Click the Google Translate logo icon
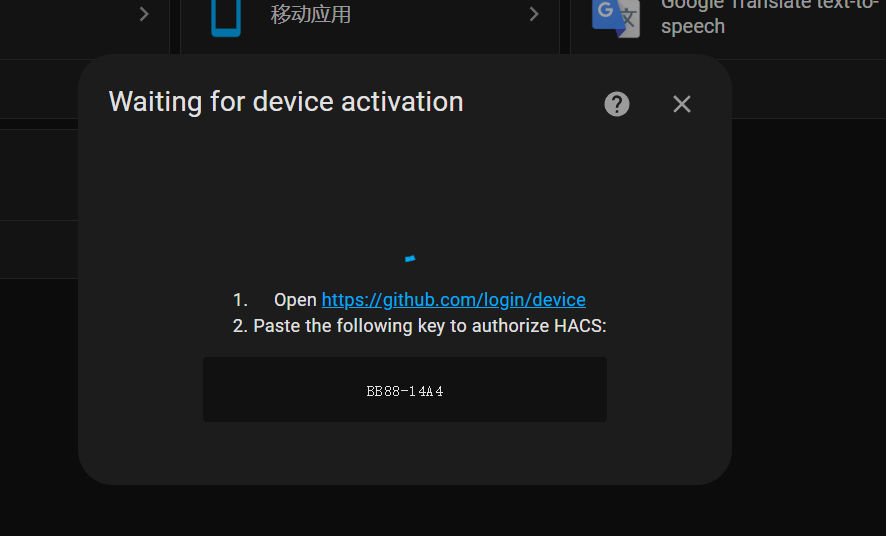The height and width of the screenshot is (536, 886). tap(615, 18)
